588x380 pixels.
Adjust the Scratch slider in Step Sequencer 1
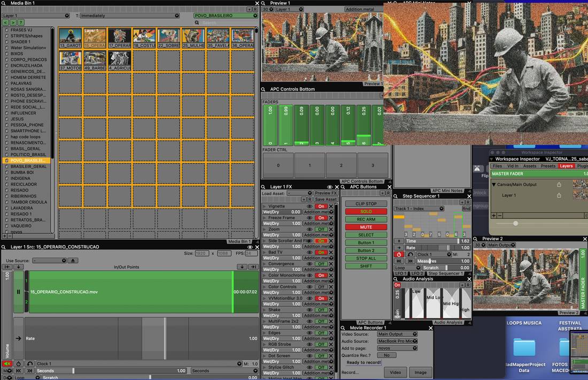point(446,268)
